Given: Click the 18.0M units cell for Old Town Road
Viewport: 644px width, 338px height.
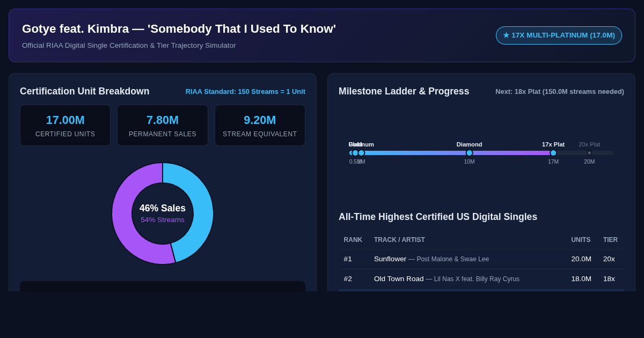Looking at the screenshot, I should [581, 279].
